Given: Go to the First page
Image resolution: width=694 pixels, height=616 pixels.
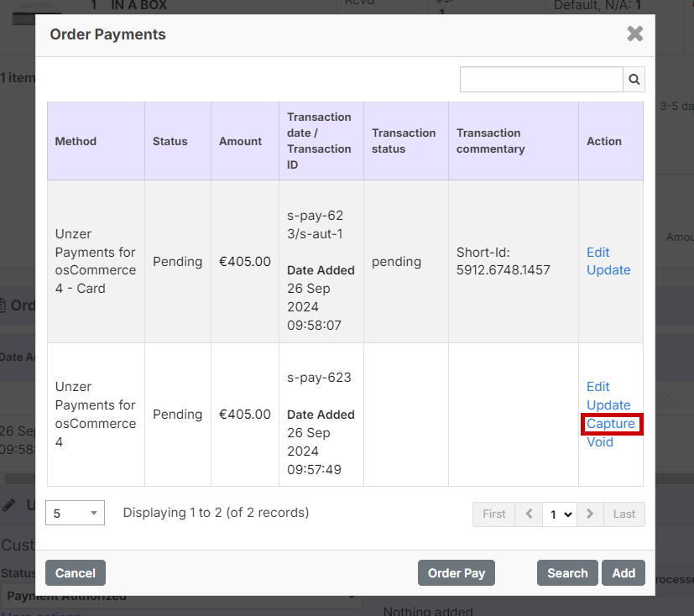Looking at the screenshot, I should (494, 514).
